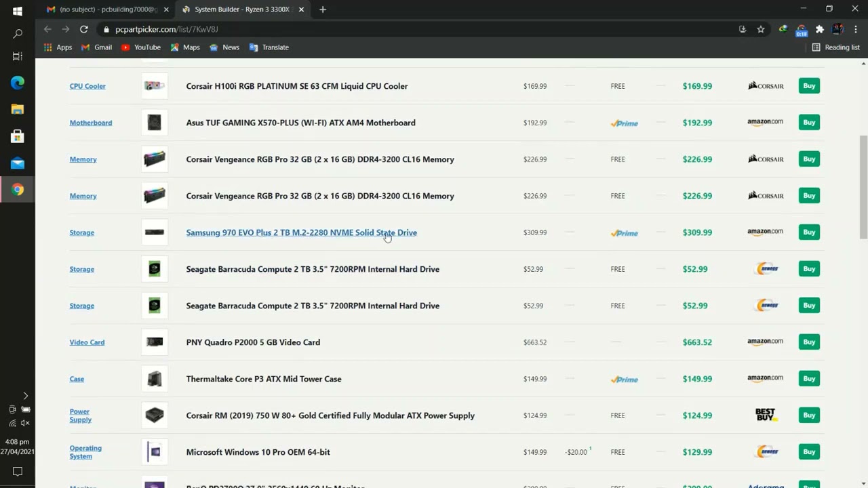Bookmark this page with the star icon
Screen dimensions: 868x488
point(761,29)
